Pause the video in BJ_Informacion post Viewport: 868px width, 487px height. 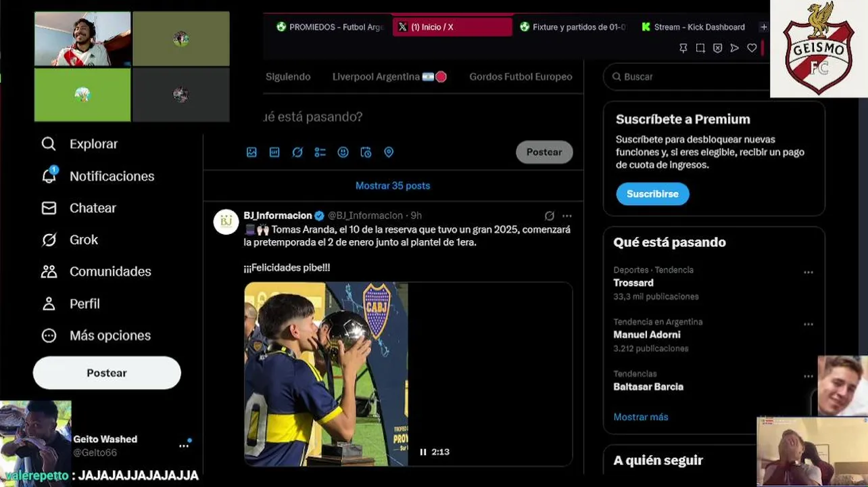click(x=423, y=452)
